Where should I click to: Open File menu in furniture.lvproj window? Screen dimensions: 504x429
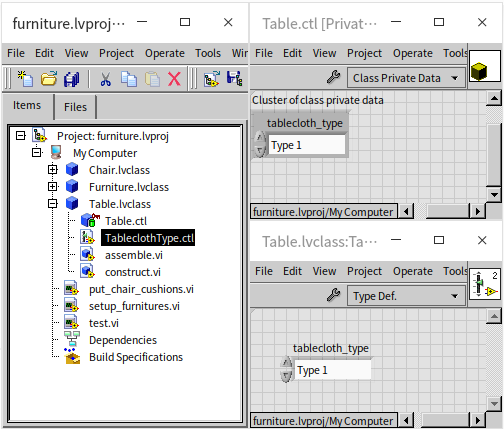click(x=16, y=53)
